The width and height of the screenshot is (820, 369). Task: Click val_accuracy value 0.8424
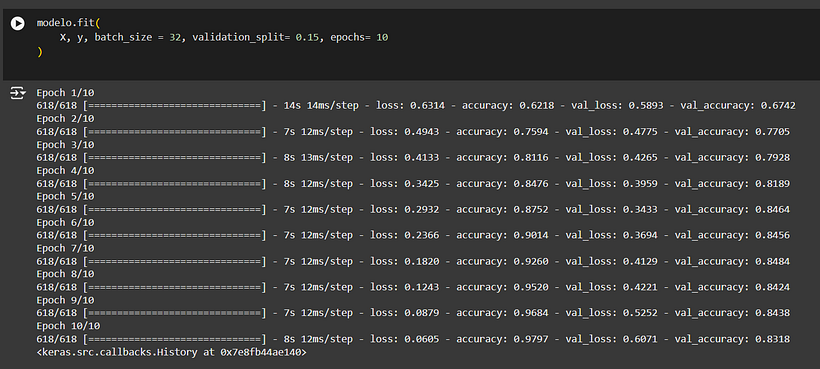pyautogui.click(x=772, y=287)
